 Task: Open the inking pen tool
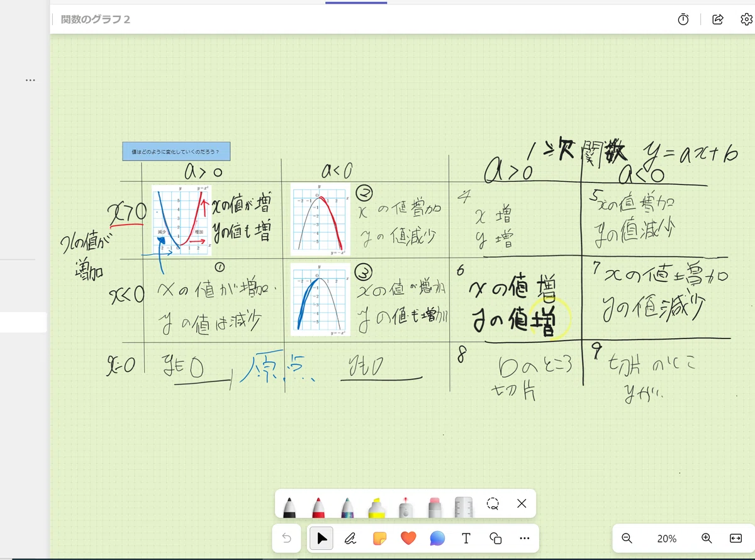350,538
